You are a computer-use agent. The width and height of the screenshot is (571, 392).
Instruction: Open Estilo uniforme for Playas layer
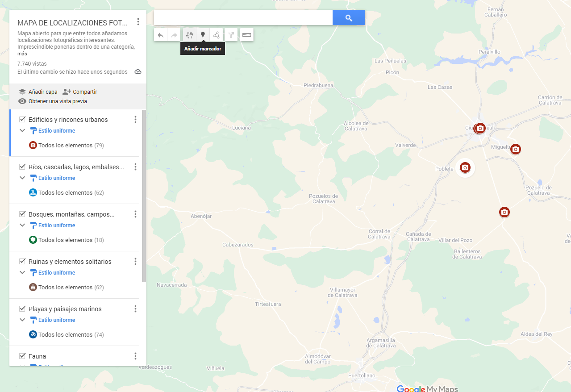53,320
